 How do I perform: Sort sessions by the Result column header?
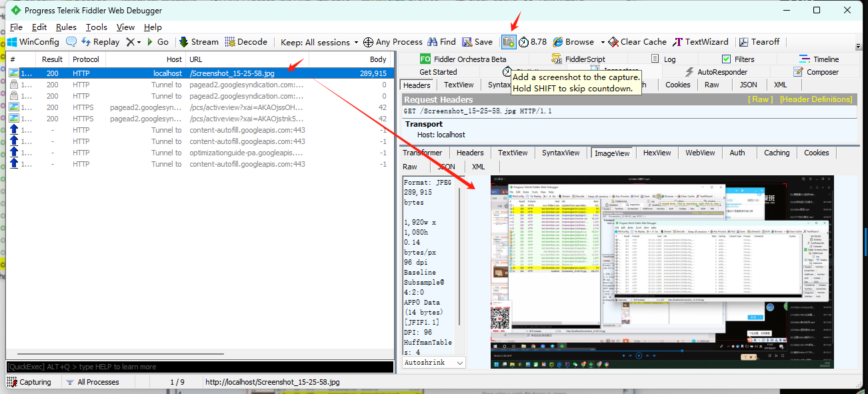(x=53, y=59)
